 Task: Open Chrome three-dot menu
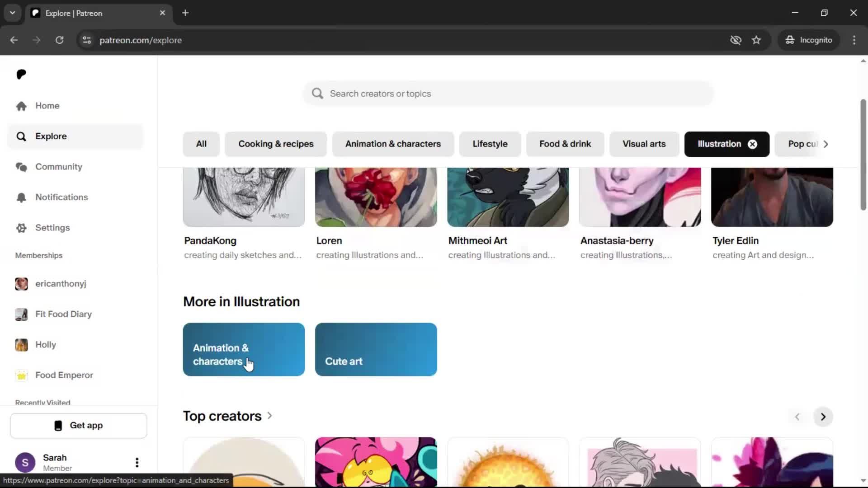tap(854, 40)
